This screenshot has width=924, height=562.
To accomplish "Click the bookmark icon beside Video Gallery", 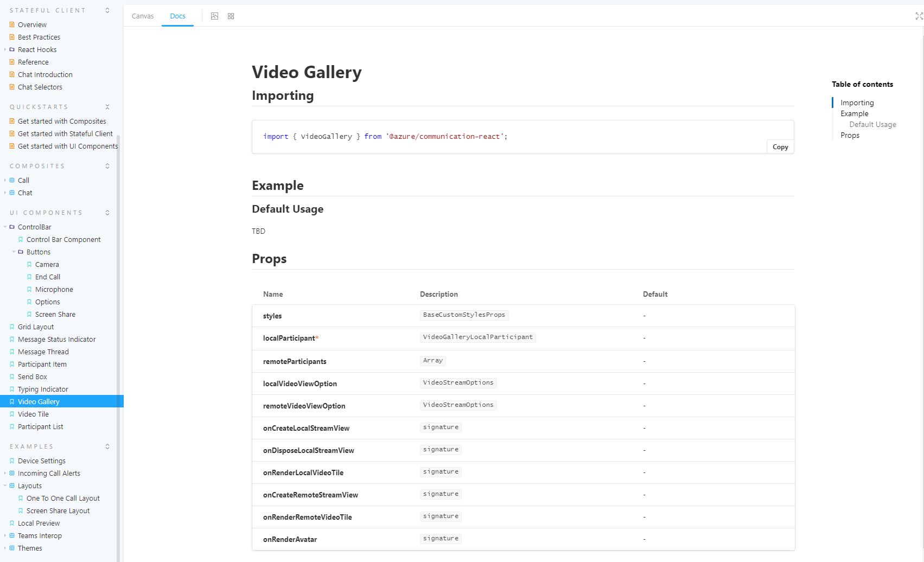I will [12, 401].
